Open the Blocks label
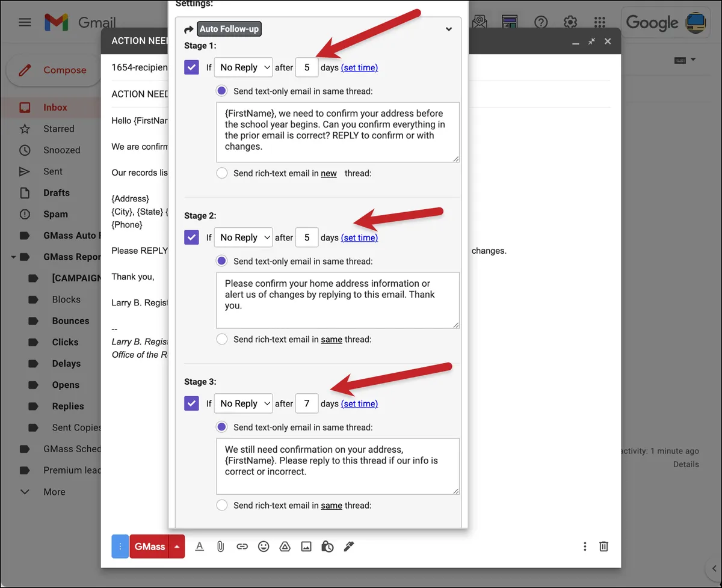Screen dimensions: 722x588 [x=66, y=299]
